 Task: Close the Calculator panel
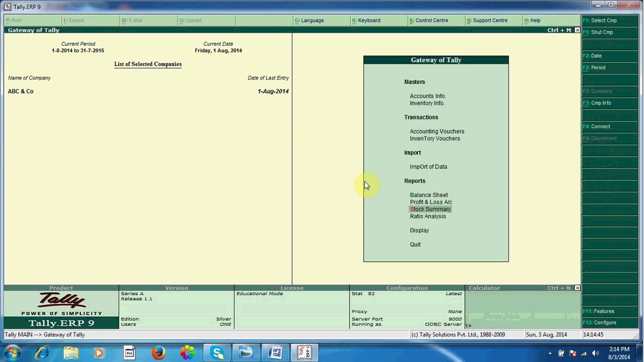point(577,288)
